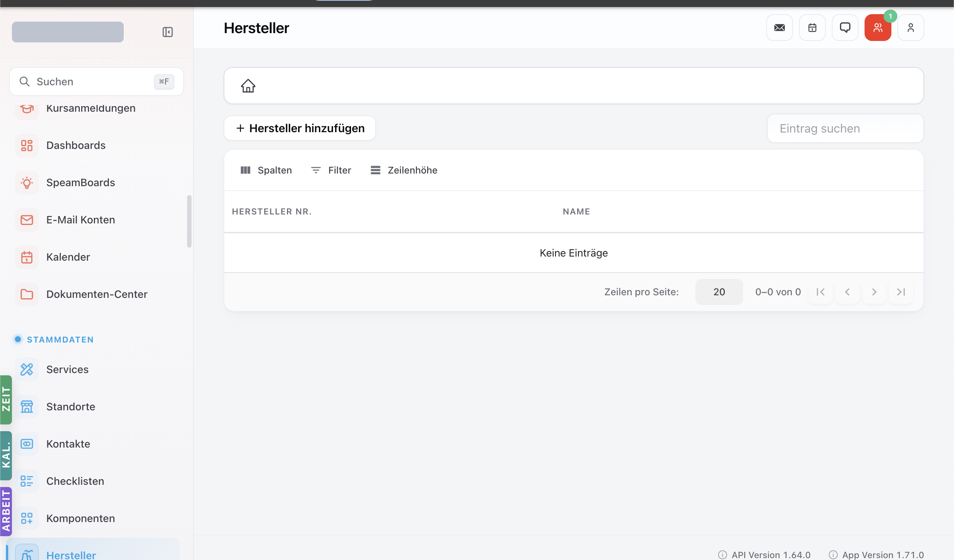Click the Dokumenten-Center folder icon
954x560 pixels.
(x=26, y=295)
